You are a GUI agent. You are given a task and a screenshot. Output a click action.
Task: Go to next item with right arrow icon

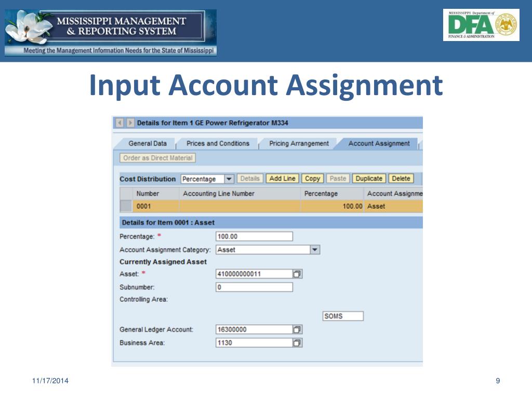click(130, 123)
